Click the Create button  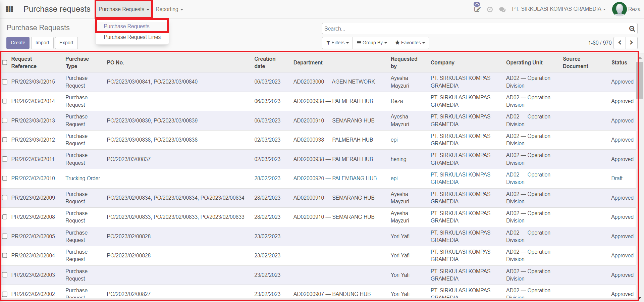(18, 43)
